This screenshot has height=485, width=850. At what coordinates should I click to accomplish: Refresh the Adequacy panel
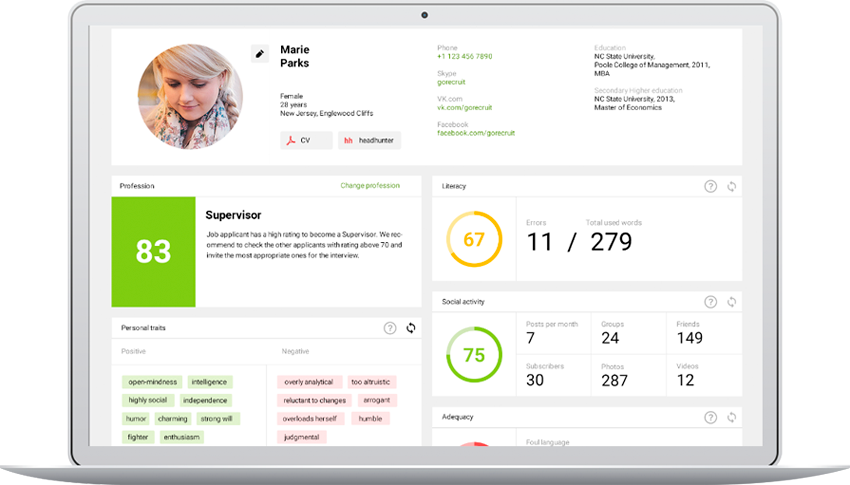[731, 417]
